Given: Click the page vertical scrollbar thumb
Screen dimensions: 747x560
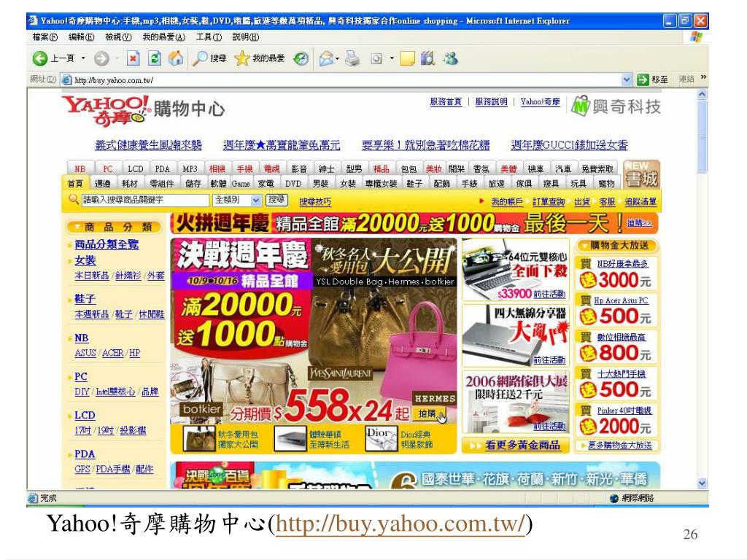Looking at the screenshot, I should tap(703, 137).
